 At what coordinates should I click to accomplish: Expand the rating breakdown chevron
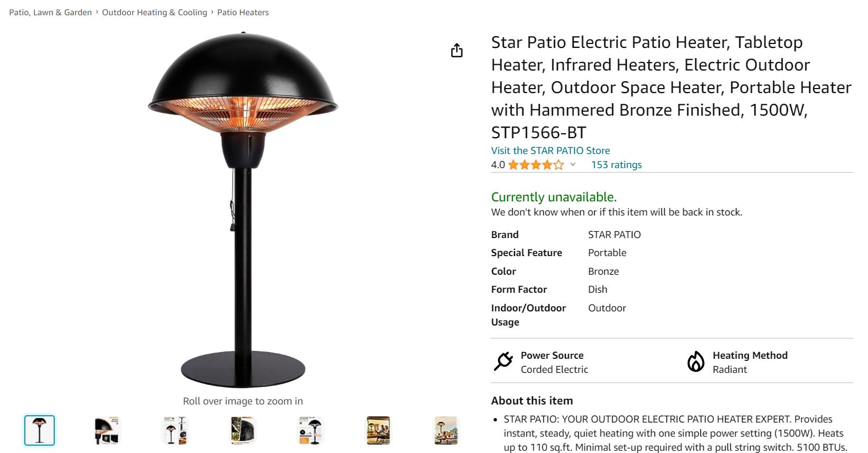(573, 165)
